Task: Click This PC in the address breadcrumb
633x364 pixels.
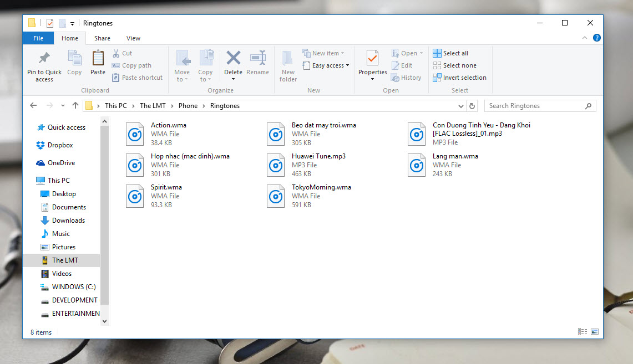Action: (x=116, y=106)
